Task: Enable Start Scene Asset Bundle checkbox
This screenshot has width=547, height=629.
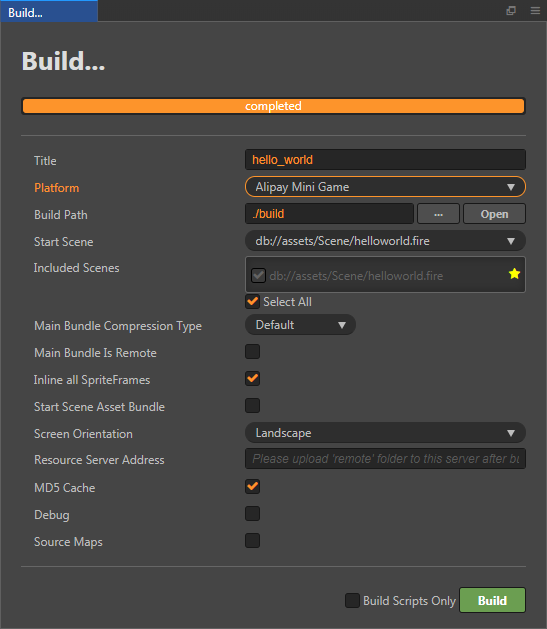Action: coord(253,406)
